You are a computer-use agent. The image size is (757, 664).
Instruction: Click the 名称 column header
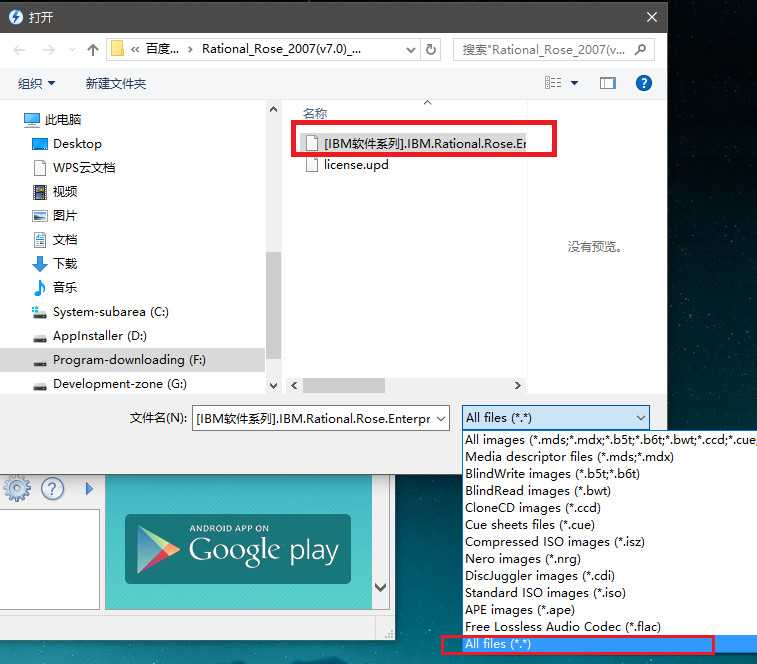(315, 113)
